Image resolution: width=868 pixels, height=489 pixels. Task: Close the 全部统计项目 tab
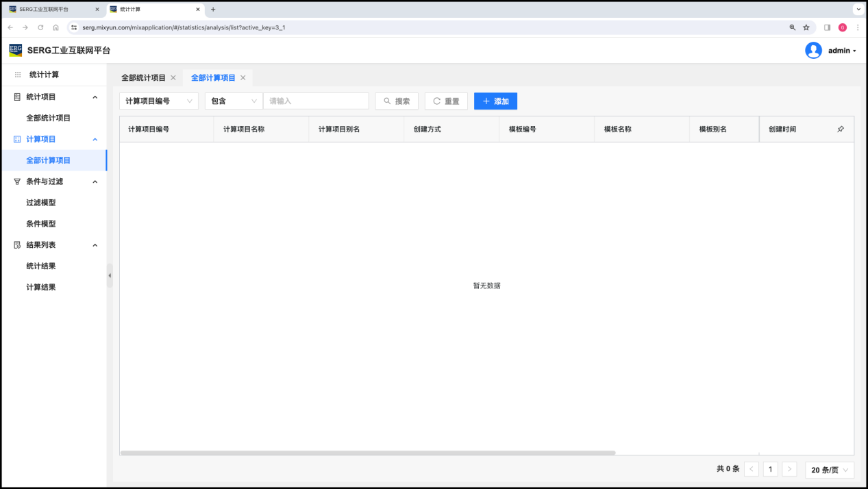coord(173,78)
